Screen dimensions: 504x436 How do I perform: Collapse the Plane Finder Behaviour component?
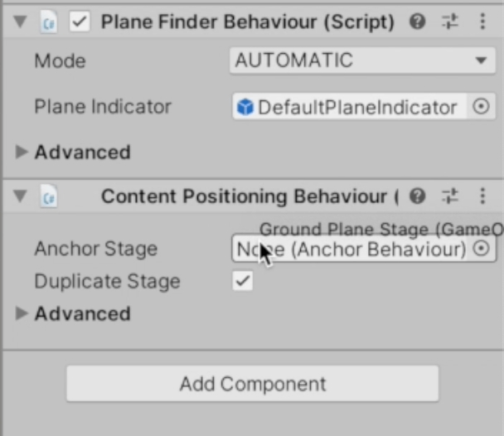click(x=21, y=22)
